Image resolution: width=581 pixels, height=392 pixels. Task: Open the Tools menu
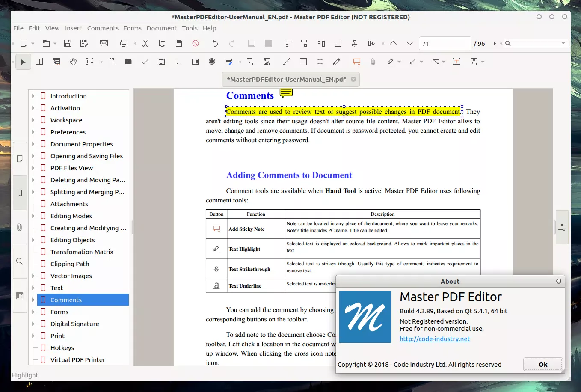click(x=190, y=28)
